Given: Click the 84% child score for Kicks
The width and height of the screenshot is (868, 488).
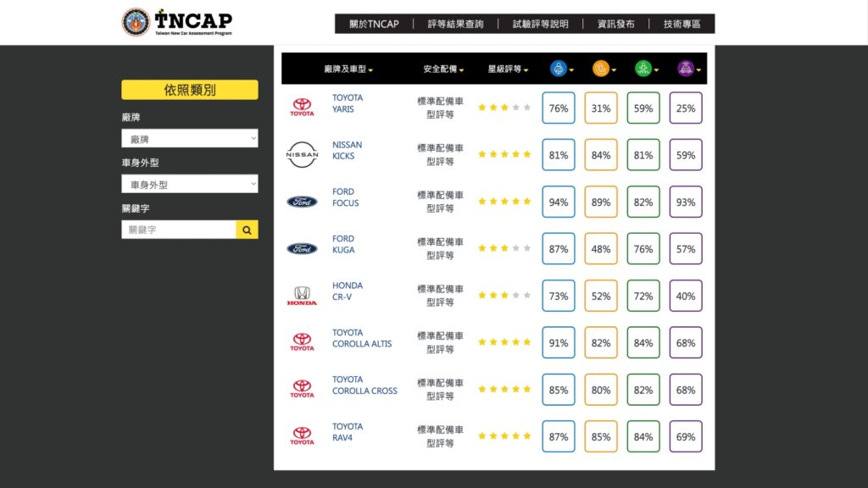Looking at the screenshot, I should (x=601, y=155).
